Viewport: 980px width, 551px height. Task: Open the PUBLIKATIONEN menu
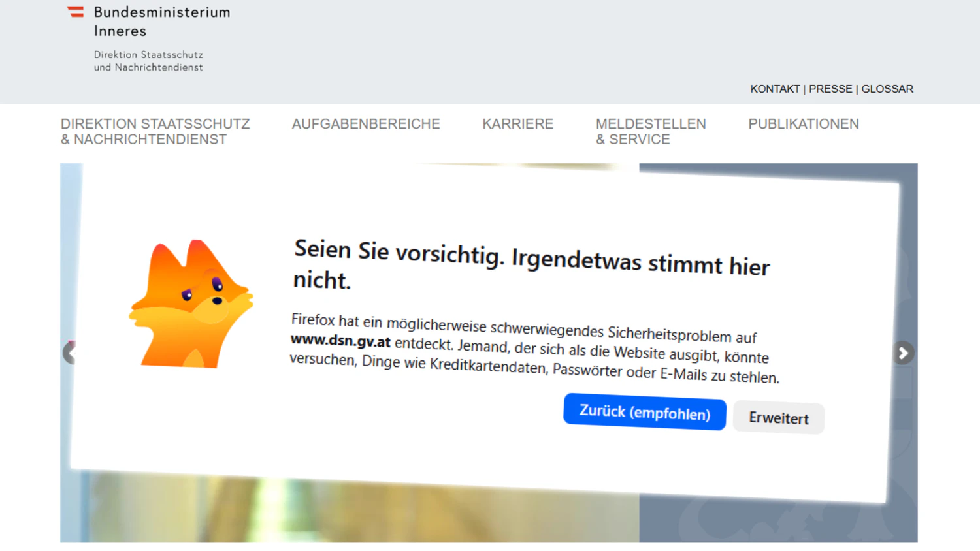(804, 124)
